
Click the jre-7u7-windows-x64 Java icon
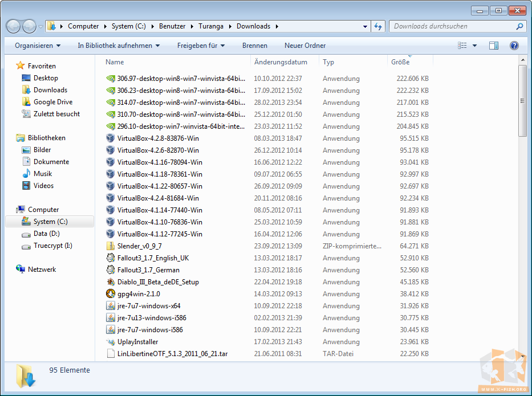(x=110, y=306)
